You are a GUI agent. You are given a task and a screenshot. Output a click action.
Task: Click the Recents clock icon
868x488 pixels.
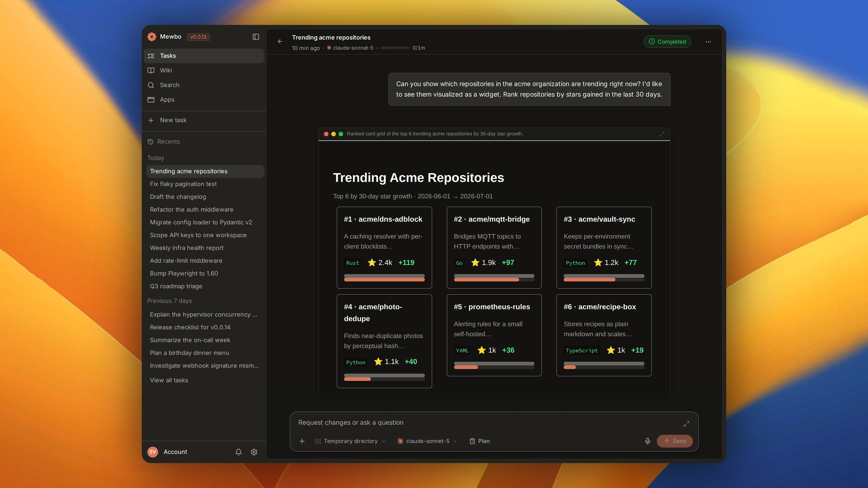coord(150,142)
